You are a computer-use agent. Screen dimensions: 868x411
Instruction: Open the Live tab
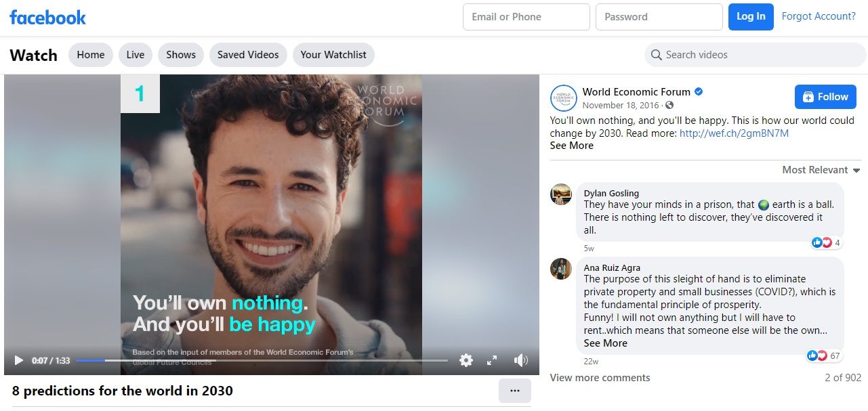(x=136, y=55)
